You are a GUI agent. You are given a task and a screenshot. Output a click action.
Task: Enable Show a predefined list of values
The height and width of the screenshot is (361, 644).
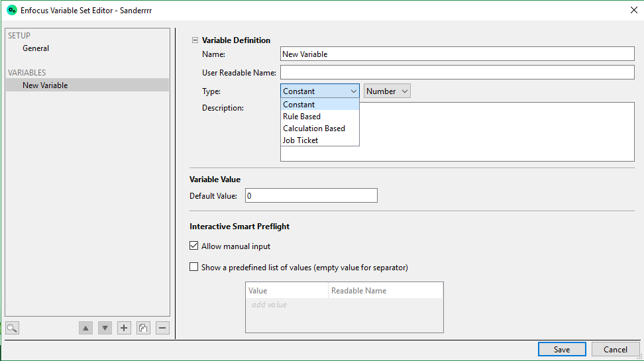pyautogui.click(x=194, y=268)
